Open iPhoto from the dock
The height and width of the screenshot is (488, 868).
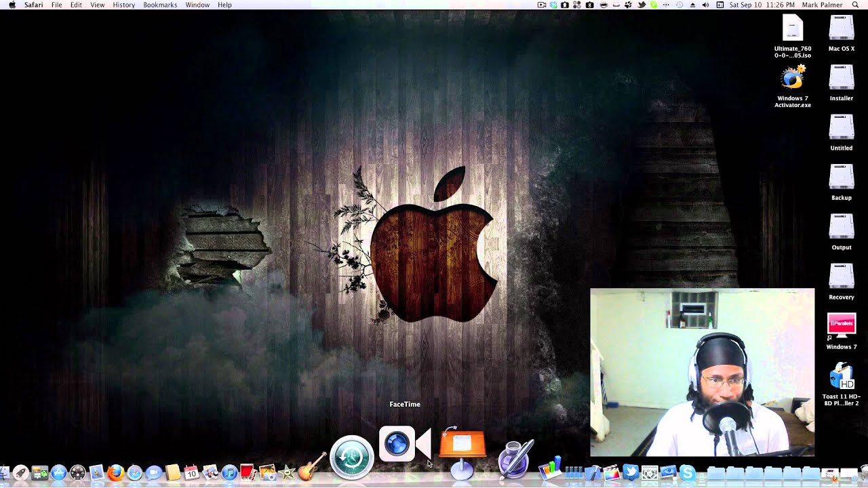[268, 472]
